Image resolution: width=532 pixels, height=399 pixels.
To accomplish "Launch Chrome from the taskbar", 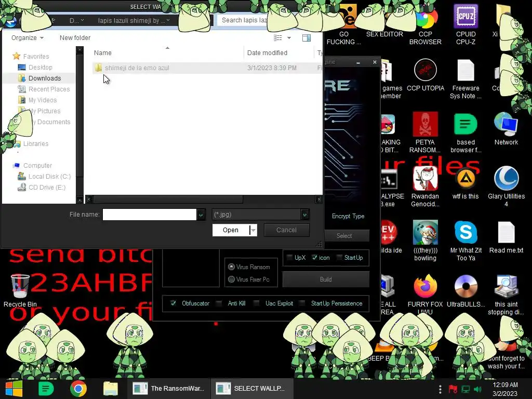I will (x=78, y=389).
